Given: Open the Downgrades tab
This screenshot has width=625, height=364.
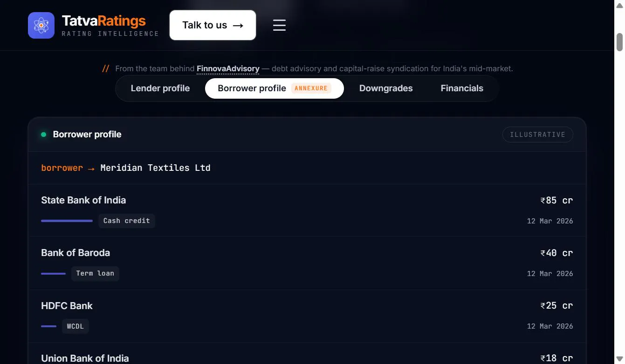Looking at the screenshot, I should pos(386,88).
